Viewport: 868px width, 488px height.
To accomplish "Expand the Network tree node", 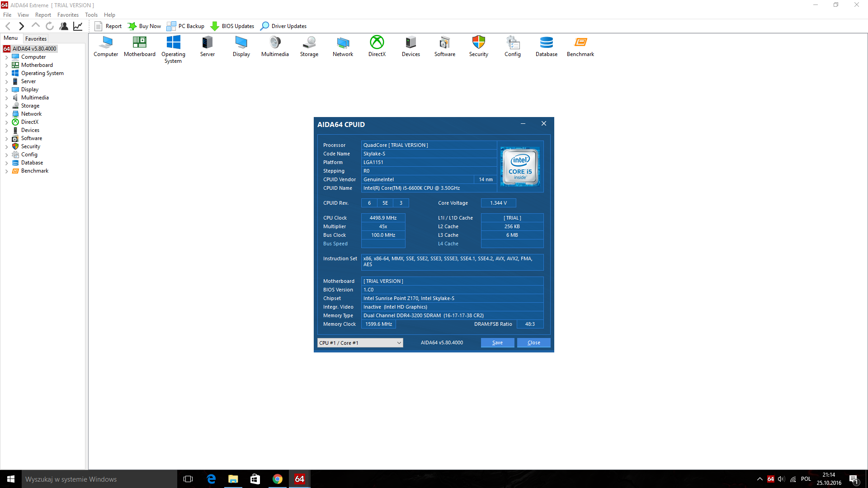I will 6,114.
